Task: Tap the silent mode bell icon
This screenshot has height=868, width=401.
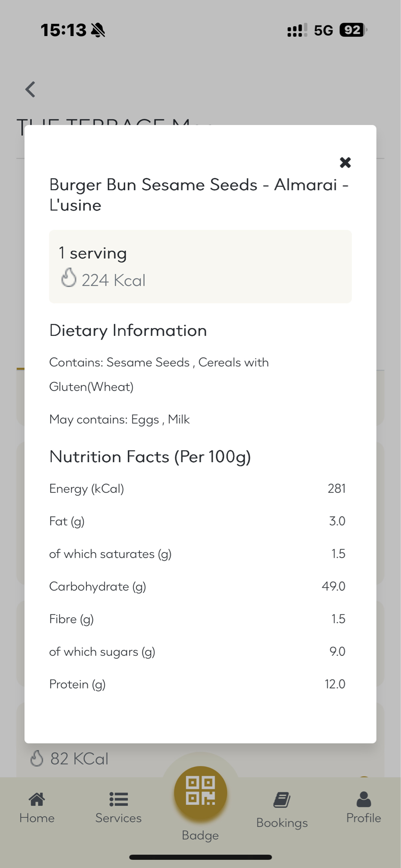Action: pos(98,30)
